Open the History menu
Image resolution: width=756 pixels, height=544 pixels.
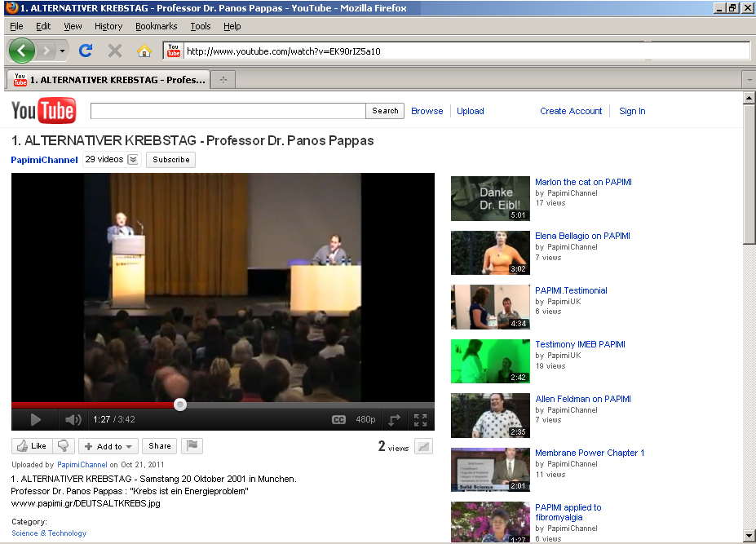click(108, 26)
